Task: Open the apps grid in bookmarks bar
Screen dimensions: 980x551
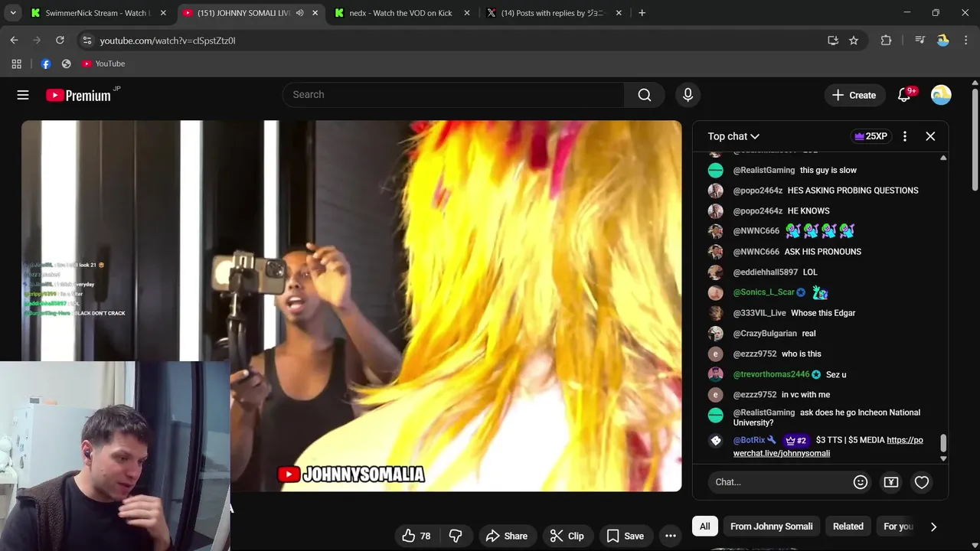Action: pyautogui.click(x=16, y=64)
